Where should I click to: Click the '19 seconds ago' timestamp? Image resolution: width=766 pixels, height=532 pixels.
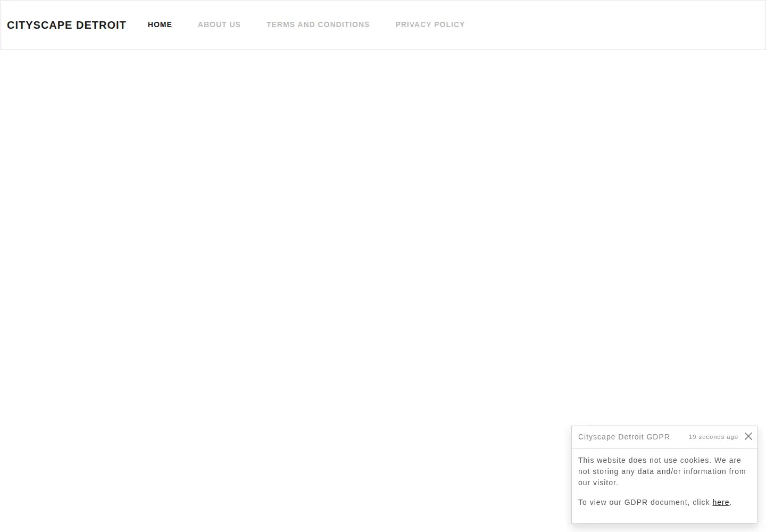click(x=713, y=437)
